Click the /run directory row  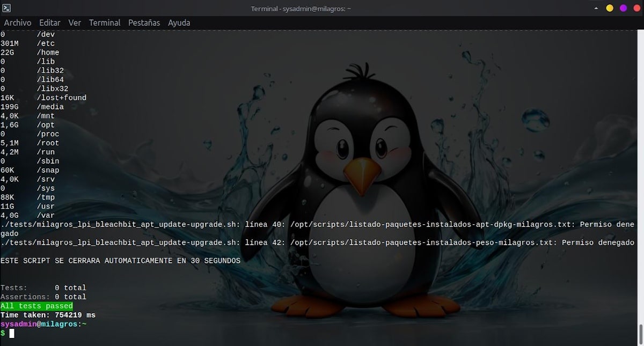[28, 152]
